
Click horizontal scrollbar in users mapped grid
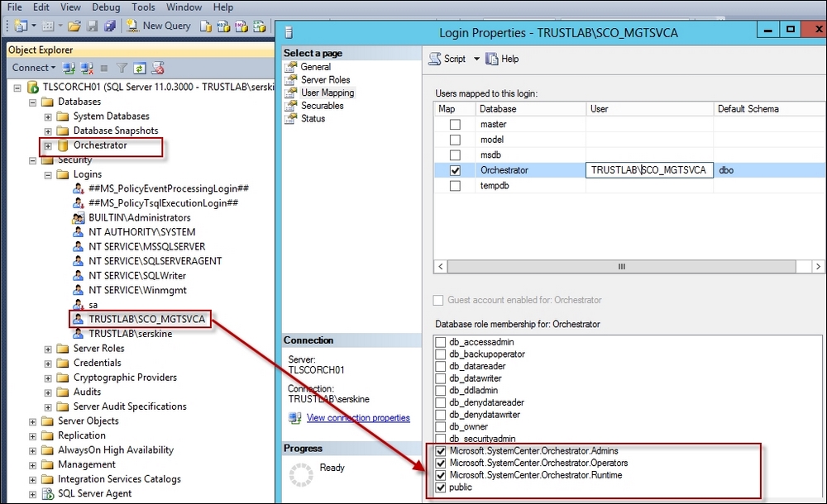[622, 267]
